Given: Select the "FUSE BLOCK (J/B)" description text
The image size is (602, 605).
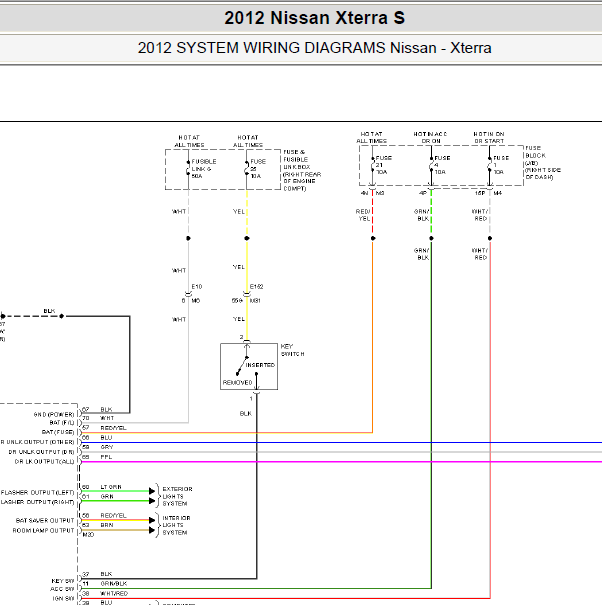Looking at the screenshot, I should [x=543, y=163].
